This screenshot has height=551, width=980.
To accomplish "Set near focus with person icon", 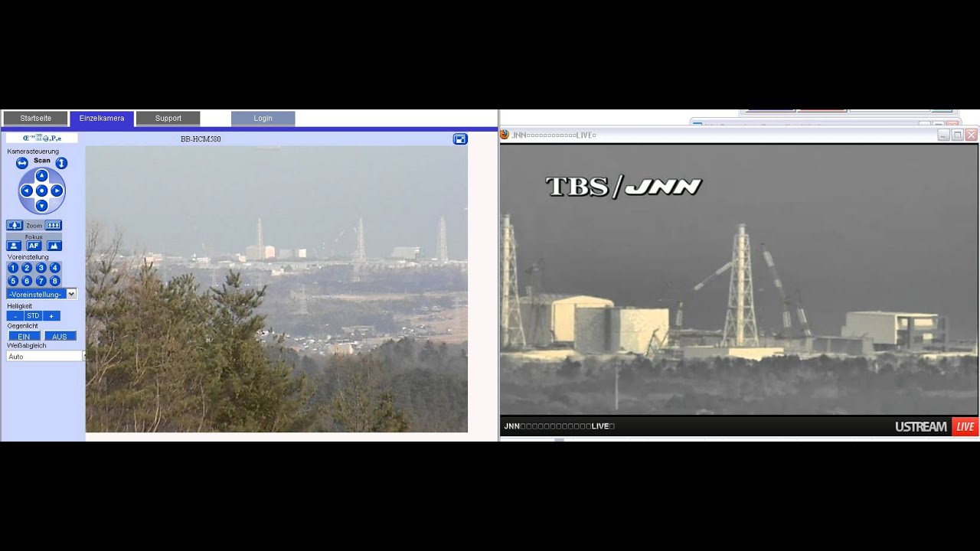I will (14, 246).
